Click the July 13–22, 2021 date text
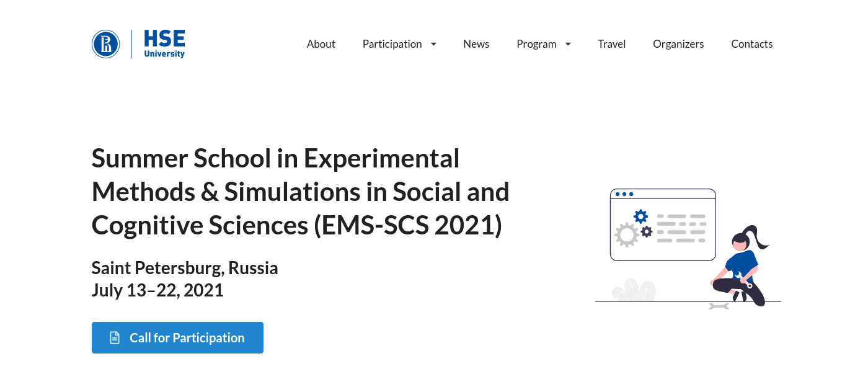This screenshot has height=387, width=868. [x=157, y=290]
